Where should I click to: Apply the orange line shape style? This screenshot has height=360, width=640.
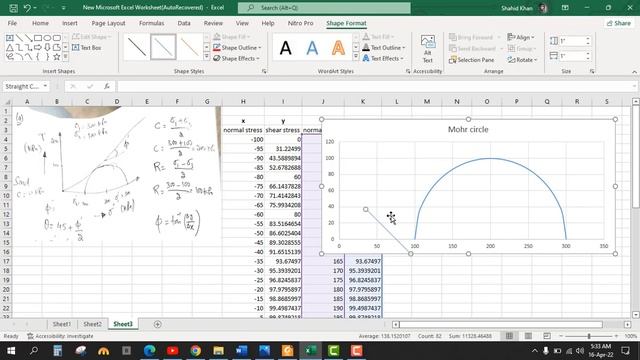pos(189,47)
